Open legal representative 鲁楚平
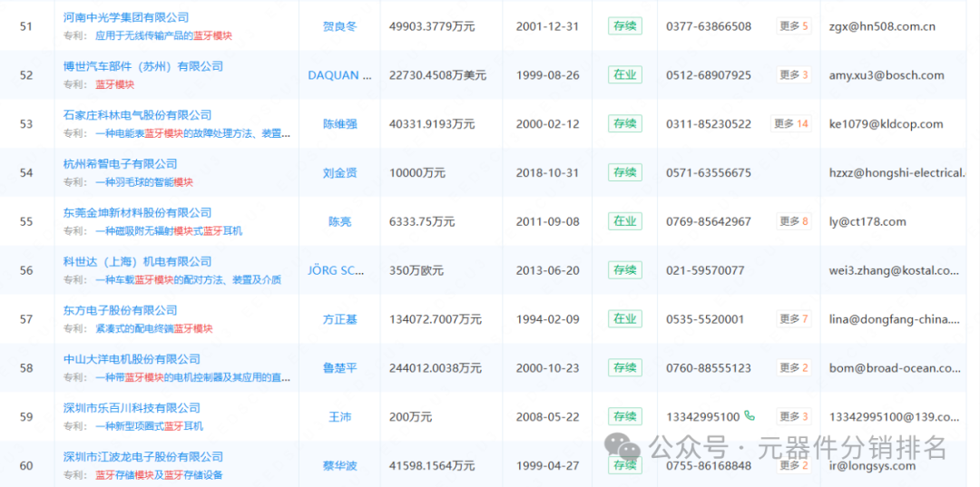 pos(339,368)
